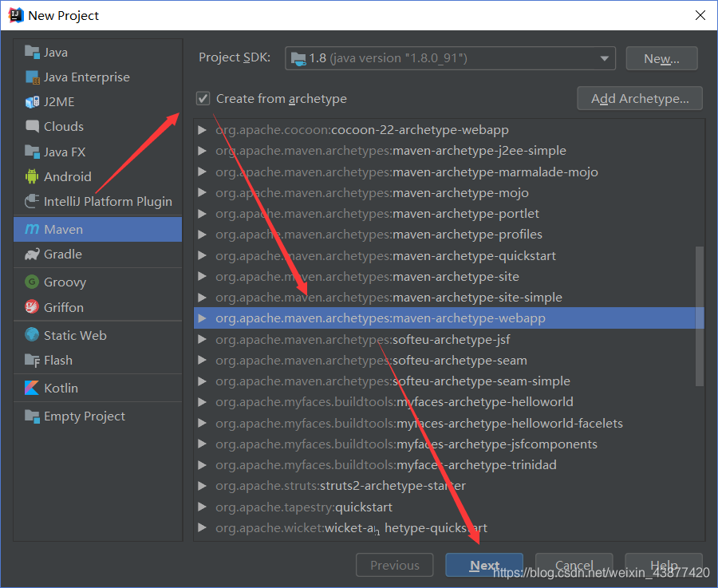The image size is (718, 588).
Task: Choose the J2ME phone icon
Action: point(32,102)
